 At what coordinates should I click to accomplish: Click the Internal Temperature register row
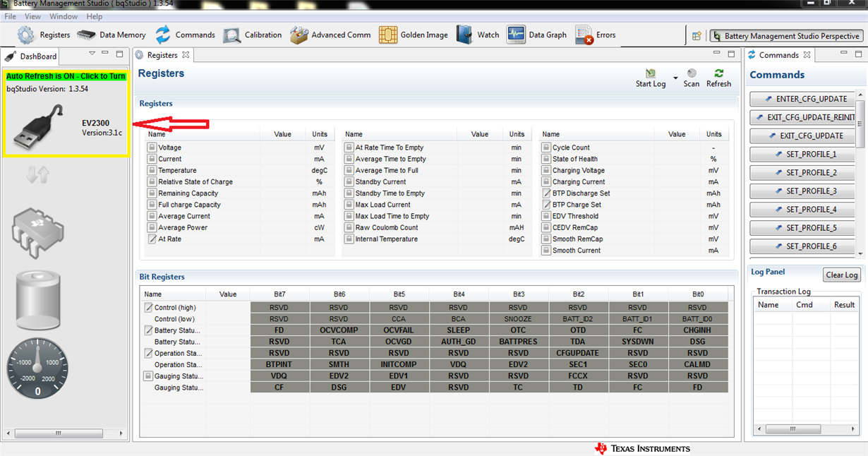point(435,239)
